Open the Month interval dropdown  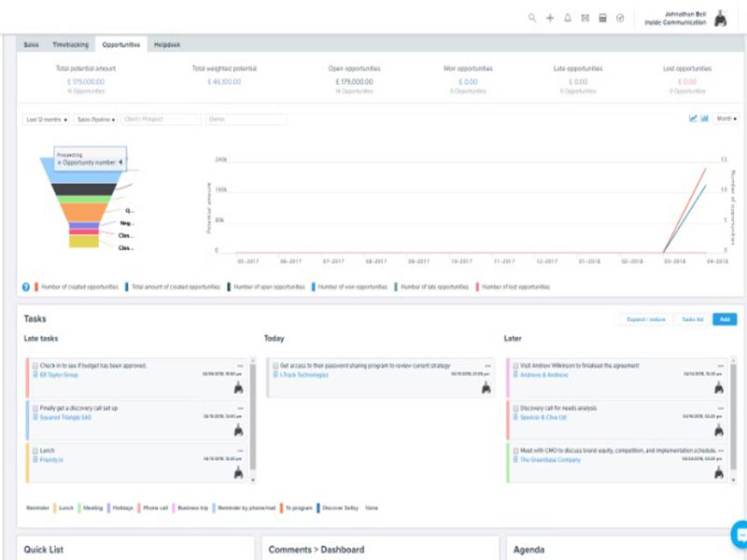pyautogui.click(x=726, y=119)
